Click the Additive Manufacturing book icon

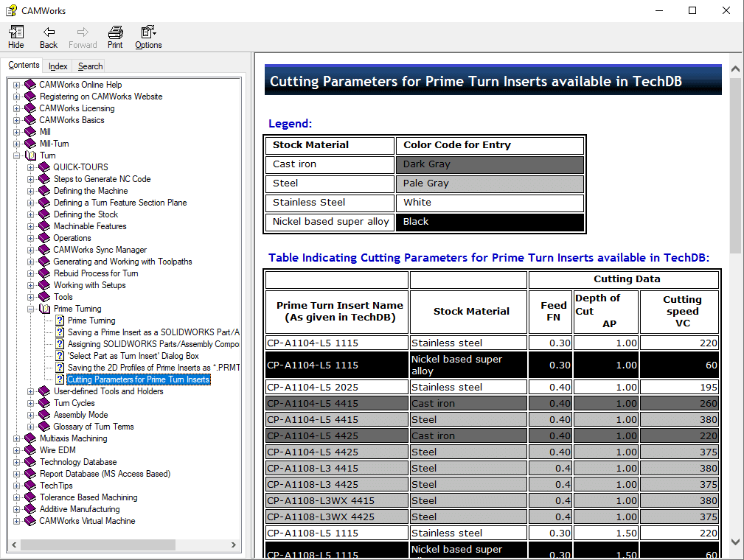30,508
